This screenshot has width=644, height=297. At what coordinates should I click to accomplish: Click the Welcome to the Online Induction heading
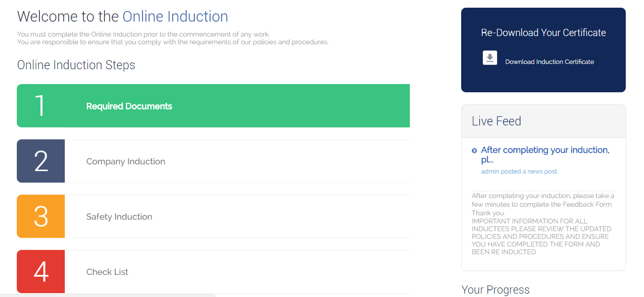(122, 16)
